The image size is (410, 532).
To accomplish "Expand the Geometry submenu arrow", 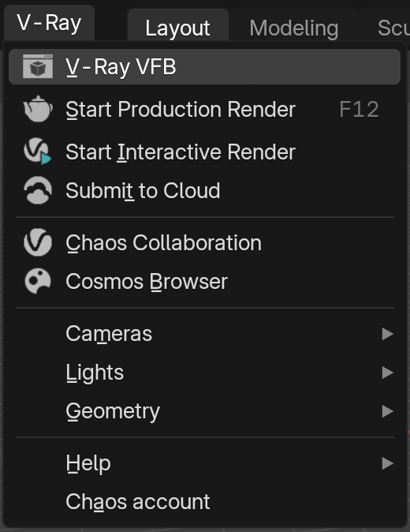I will coord(388,411).
